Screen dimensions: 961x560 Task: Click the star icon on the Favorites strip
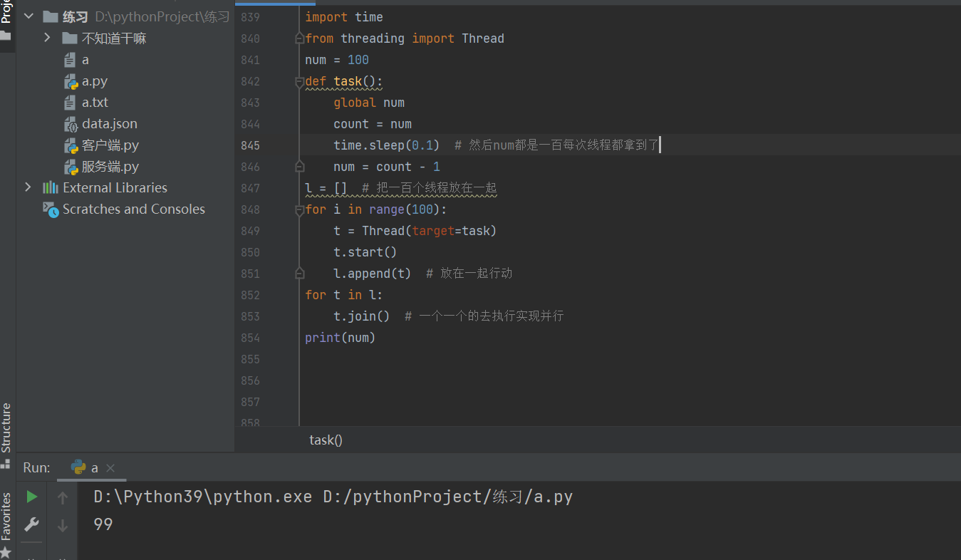[6, 552]
